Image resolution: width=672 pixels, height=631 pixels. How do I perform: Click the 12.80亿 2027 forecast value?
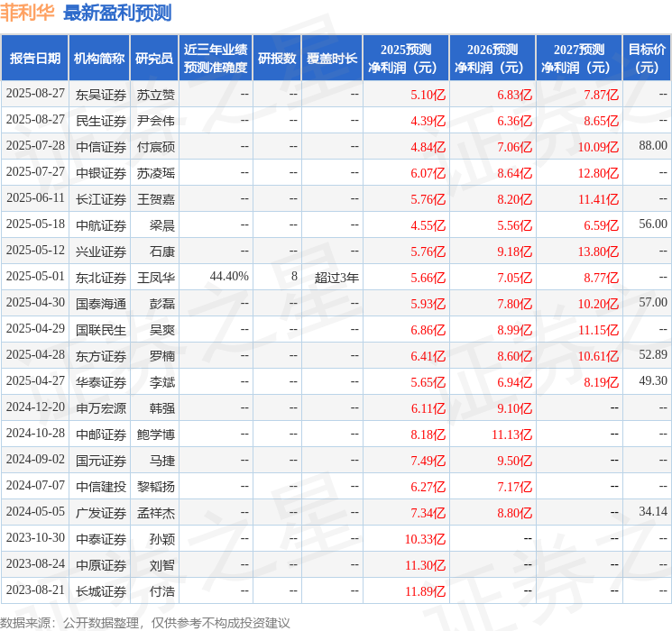coord(598,173)
